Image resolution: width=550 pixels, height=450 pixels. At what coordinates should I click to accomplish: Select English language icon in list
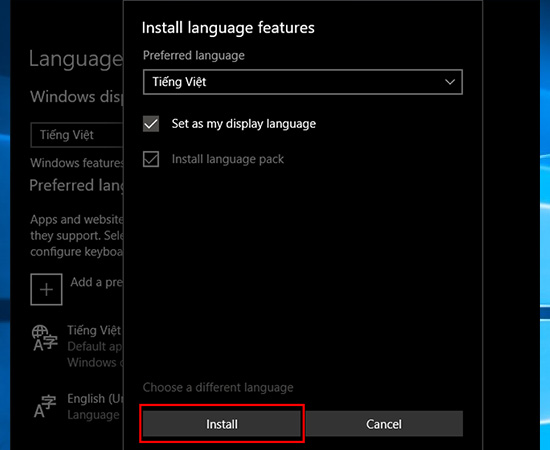pyautogui.click(x=45, y=407)
